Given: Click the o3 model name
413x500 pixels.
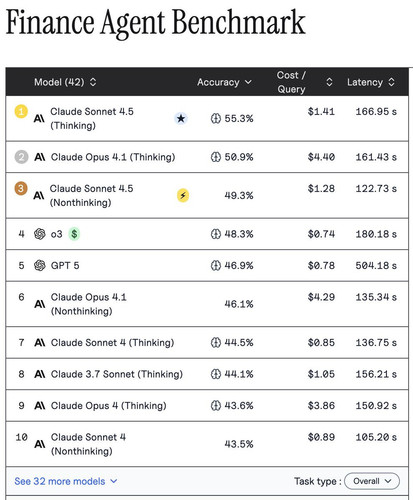Looking at the screenshot, I should pos(56,234).
